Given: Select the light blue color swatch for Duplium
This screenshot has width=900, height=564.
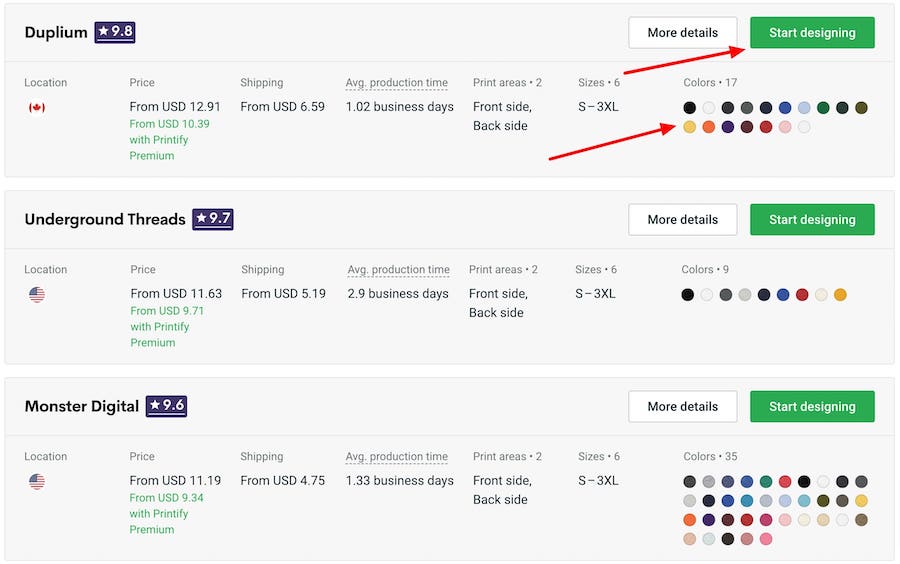Looking at the screenshot, I should tap(804, 108).
